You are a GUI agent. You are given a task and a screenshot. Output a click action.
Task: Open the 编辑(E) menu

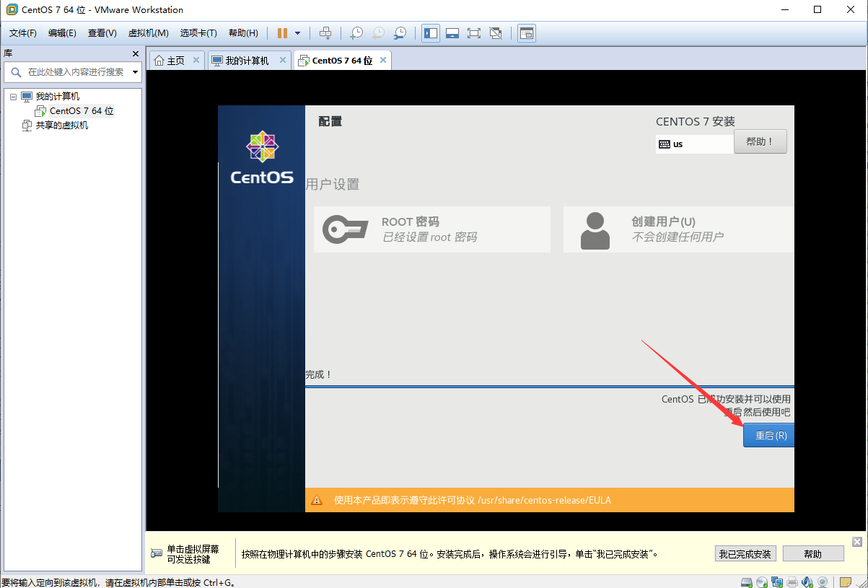63,33
